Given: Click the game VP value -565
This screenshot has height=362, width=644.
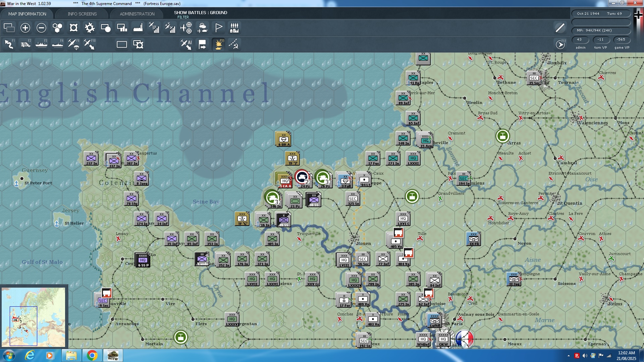Looking at the screenshot, I should tap(621, 40).
